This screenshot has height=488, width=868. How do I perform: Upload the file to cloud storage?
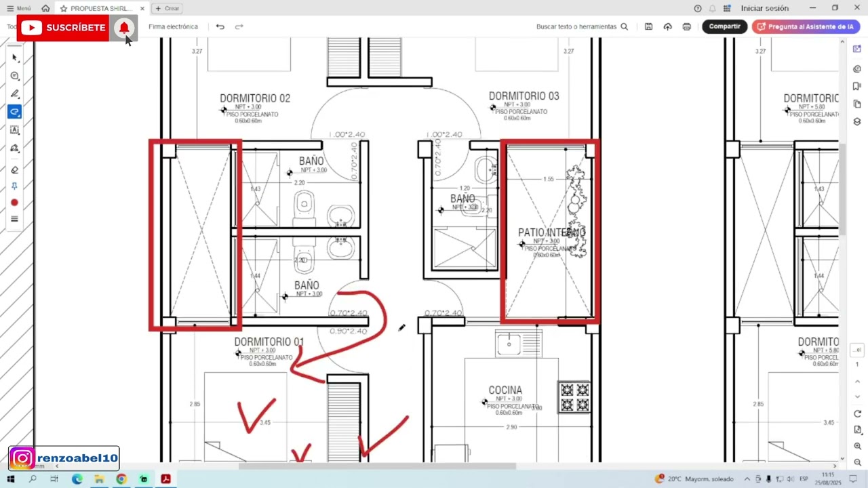[x=667, y=26]
